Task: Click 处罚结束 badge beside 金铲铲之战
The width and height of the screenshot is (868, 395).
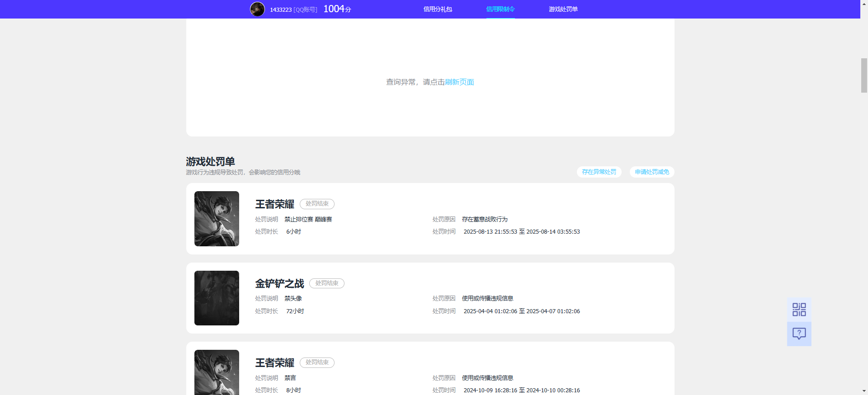Action: pos(327,283)
